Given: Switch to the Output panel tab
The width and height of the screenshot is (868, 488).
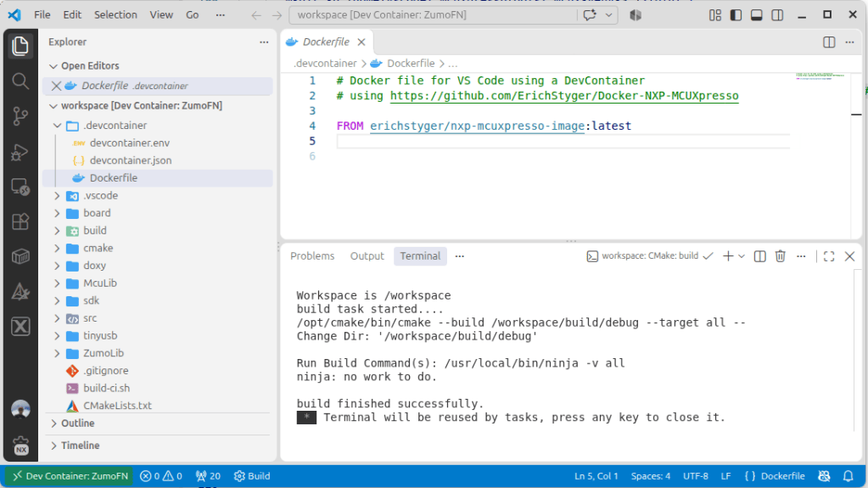Looking at the screenshot, I should click(367, 256).
